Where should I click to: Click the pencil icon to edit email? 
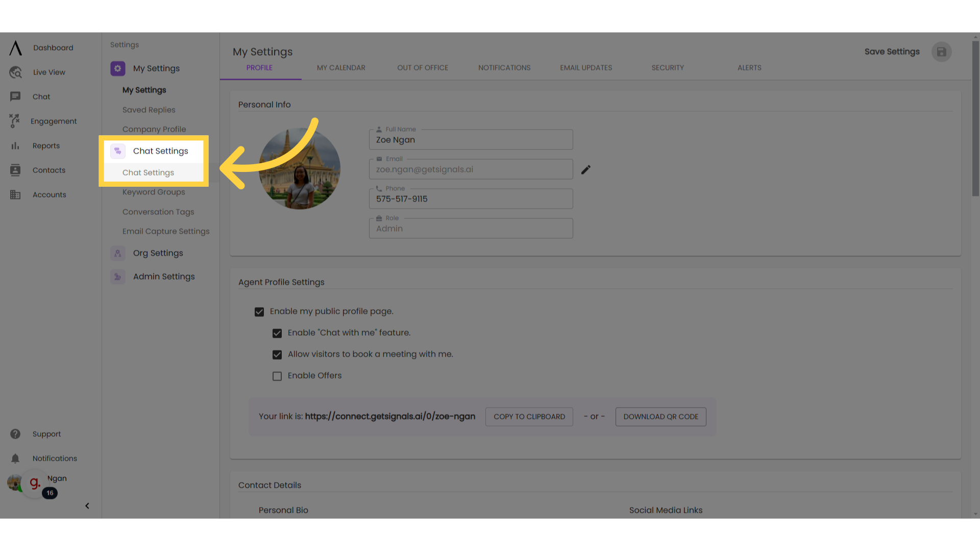click(x=585, y=169)
